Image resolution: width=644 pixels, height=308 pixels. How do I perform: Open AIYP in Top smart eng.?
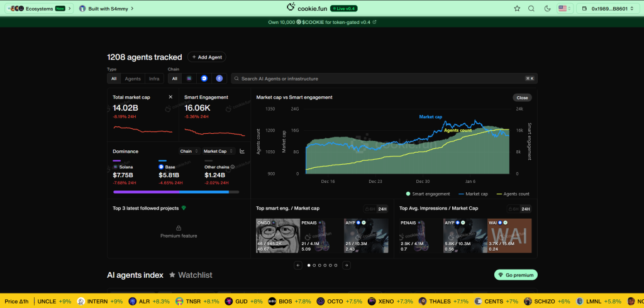(366, 236)
